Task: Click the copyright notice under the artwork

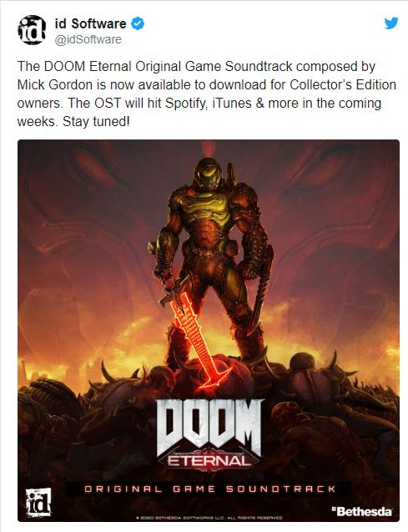Action: click(208, 518)
